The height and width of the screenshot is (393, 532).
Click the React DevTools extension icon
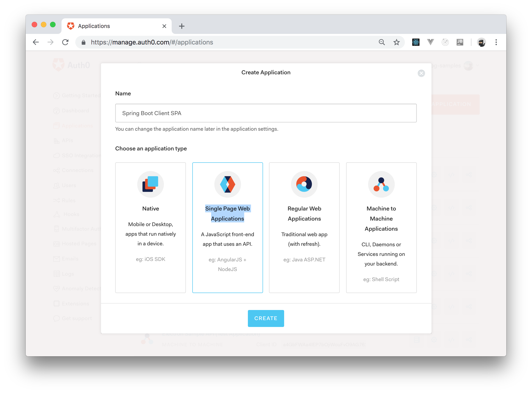[x=416, y=42]
